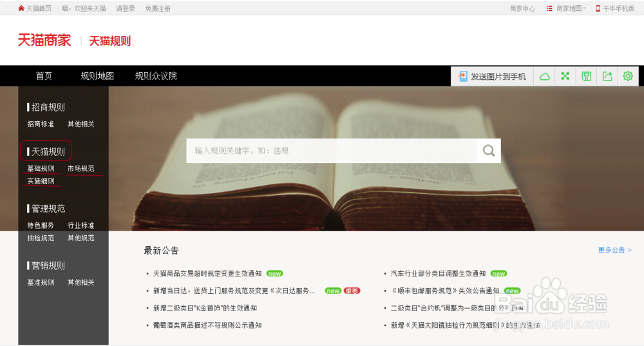Viewport: 644px width, 346px height.
Task: Open 新增天猫太阳镜抽检行为规范细则 announcement
Action: 465,325
